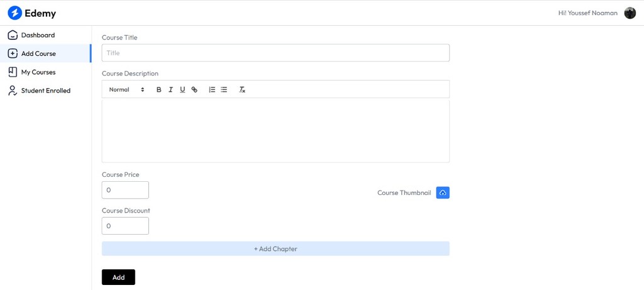Clear text formatting with the Tx icon
The width and height of the screenshot is (644, 290).
(x=241, y=90)
